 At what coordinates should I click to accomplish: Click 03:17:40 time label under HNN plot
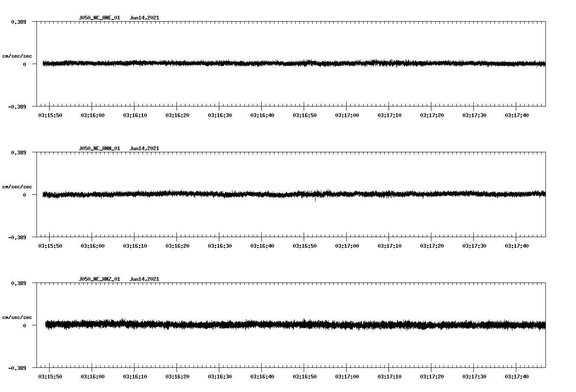[517, 246]
